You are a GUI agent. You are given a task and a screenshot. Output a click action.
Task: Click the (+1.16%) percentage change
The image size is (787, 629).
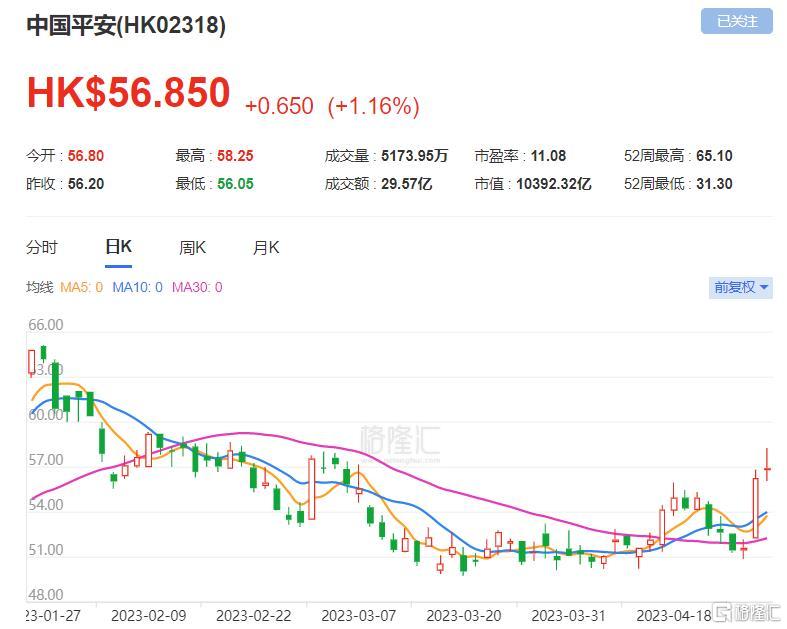pos(373,106)
